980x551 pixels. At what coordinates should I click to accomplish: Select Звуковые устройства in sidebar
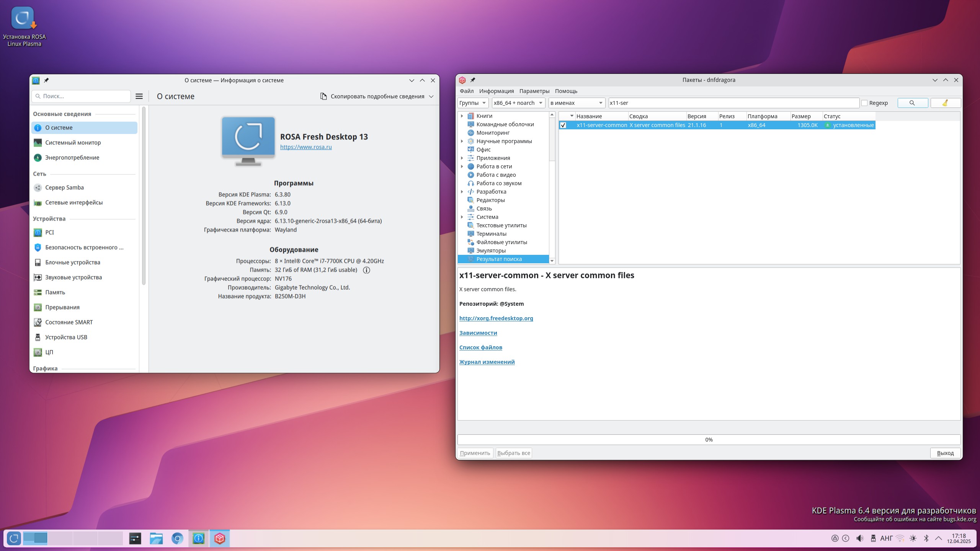73,277
